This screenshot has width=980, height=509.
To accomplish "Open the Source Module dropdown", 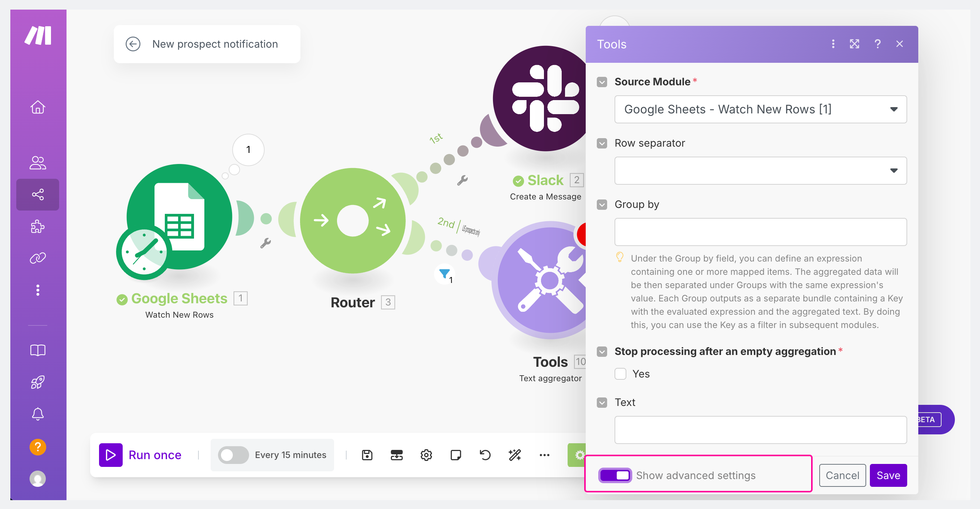I will (x=760, y=109).
